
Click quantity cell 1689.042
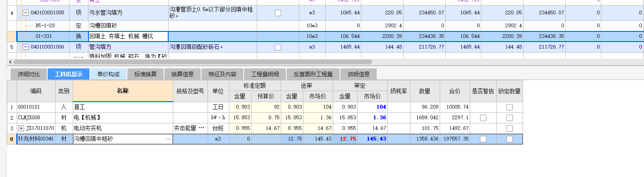point(424,118)
